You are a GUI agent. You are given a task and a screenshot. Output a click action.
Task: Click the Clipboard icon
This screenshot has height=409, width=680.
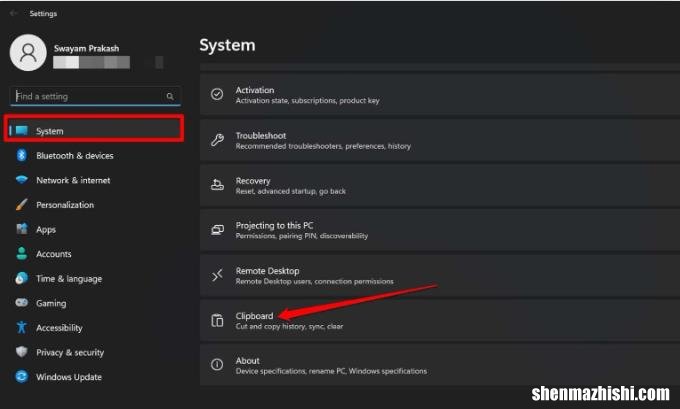tap(217, 321)
